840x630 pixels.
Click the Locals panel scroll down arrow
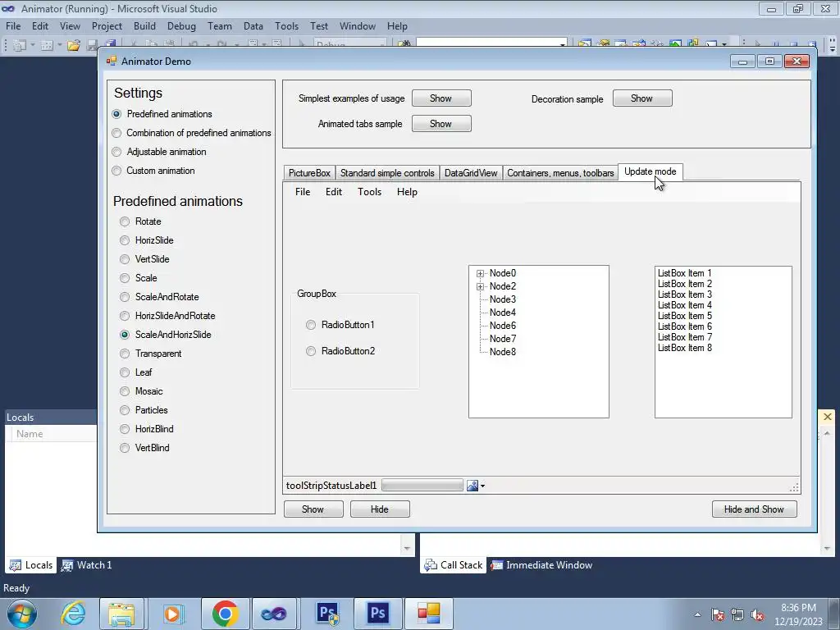[x=407, y=548]
